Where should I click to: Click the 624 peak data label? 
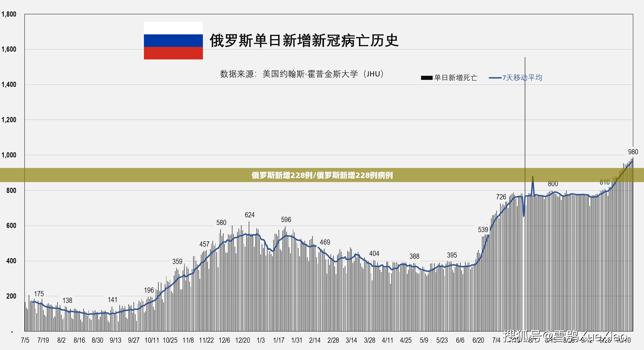(x=250, y=215)
